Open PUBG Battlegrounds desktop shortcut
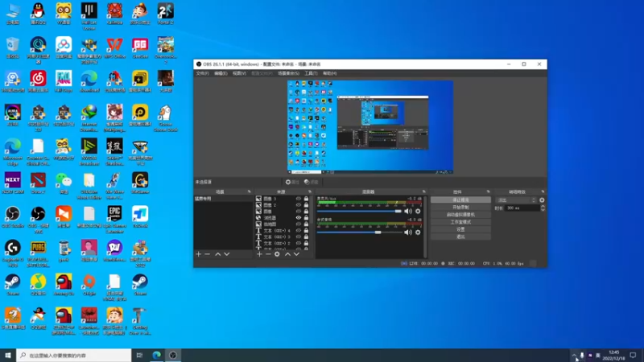This screenshot has height=362, width=644. coord(38,253)
